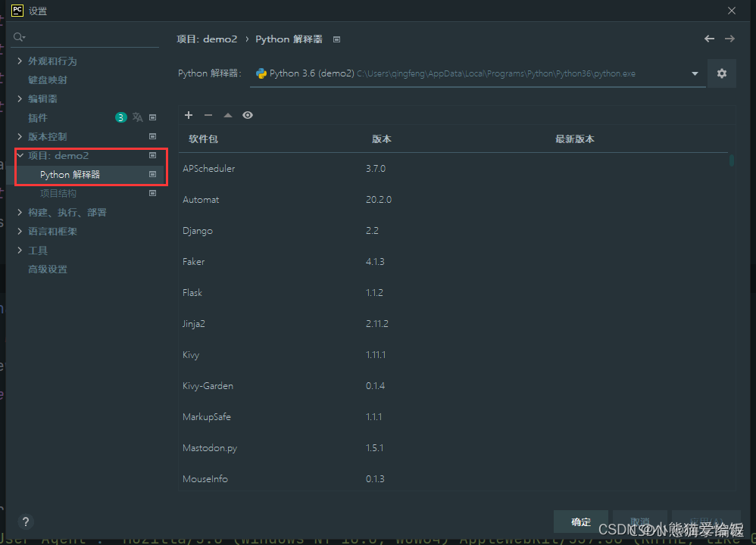Select the MarkupSafe package row

(x=453, y=417)
